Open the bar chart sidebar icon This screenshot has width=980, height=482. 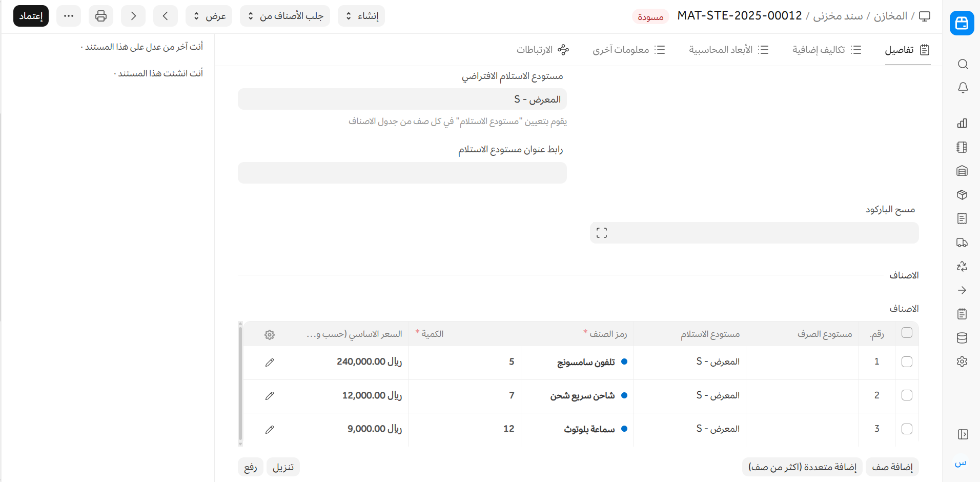tap(962, 123)
